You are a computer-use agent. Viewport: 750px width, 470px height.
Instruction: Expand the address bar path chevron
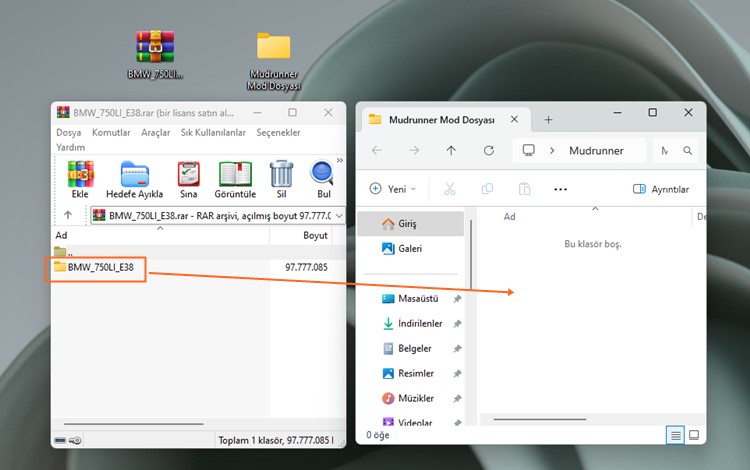[552, 151]
